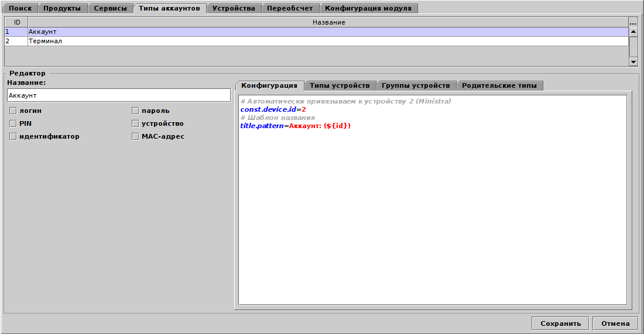644x334 pixels.
Task: Go to the Конфигурация модуля tab
Action: click(x=369, y=8)
